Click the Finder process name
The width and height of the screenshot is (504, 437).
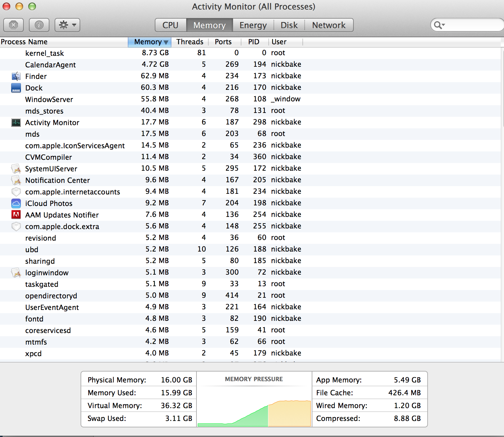[x=36, y=76]
